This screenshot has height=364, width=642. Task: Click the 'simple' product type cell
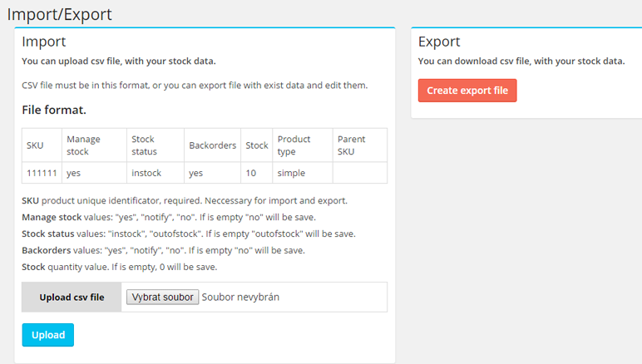[x=291, y=173]
